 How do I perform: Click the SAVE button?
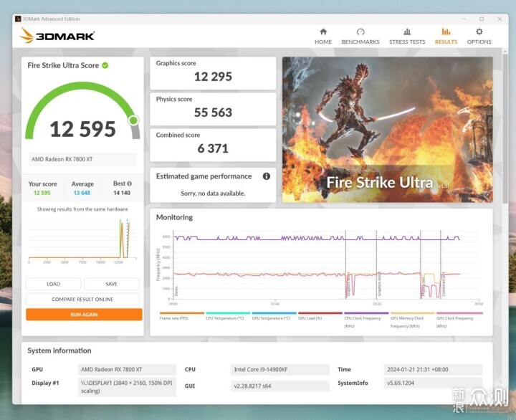(x=112, y=284)
